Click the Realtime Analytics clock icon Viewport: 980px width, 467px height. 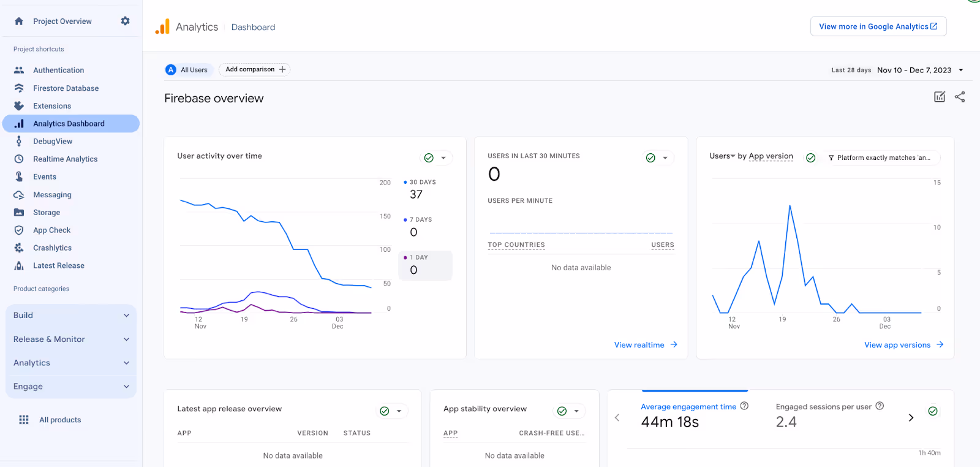point(19,159)
